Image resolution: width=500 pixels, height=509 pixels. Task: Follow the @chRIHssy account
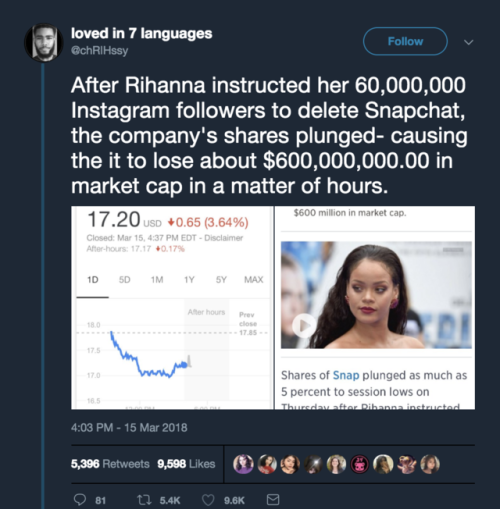405,41
